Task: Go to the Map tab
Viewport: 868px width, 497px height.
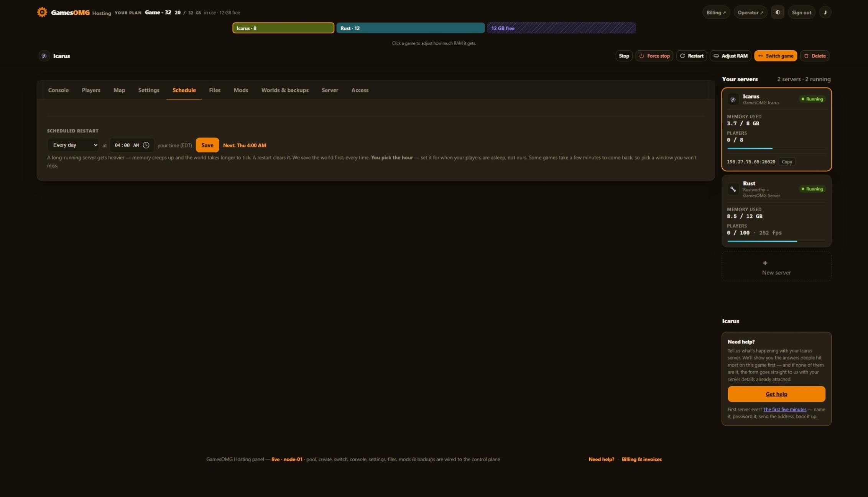Action: (x=119, y=90)
